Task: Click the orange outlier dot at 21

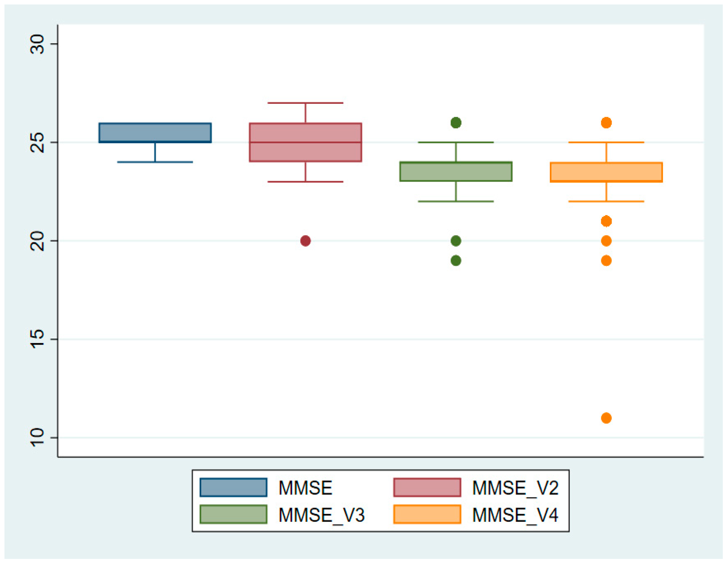Action: point(606,221)
